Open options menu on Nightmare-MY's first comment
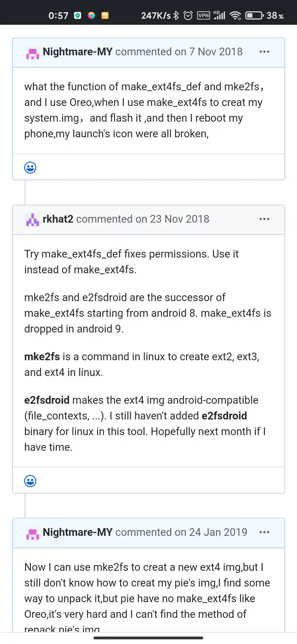 (264, 52)
